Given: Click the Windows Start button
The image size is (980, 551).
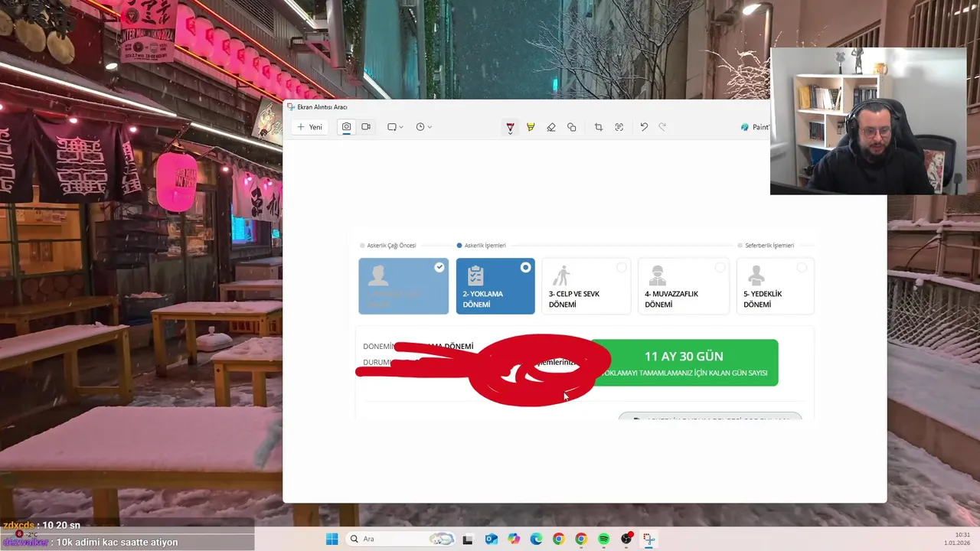Looking at the screenshot, I should (x=332, y=539).
